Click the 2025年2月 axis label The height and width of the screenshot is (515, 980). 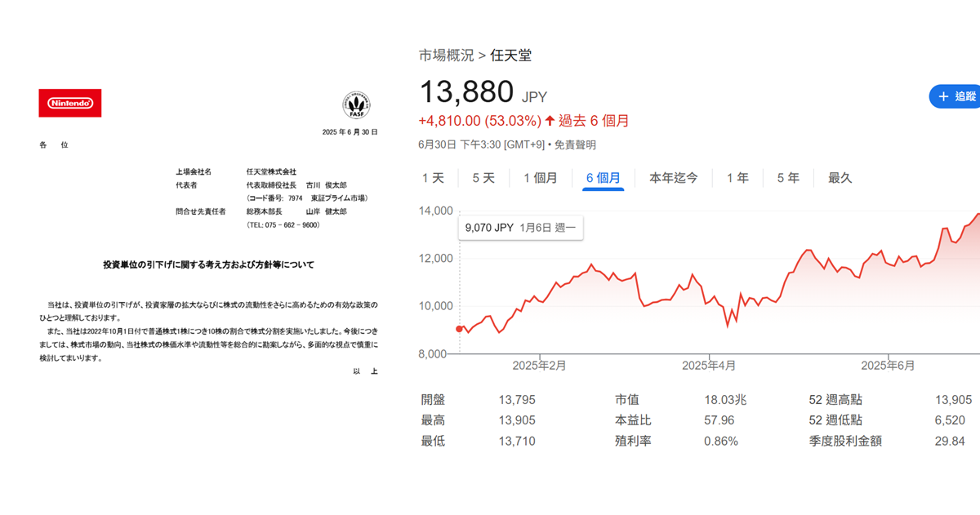pyautogui.click(x=539, y=366)
